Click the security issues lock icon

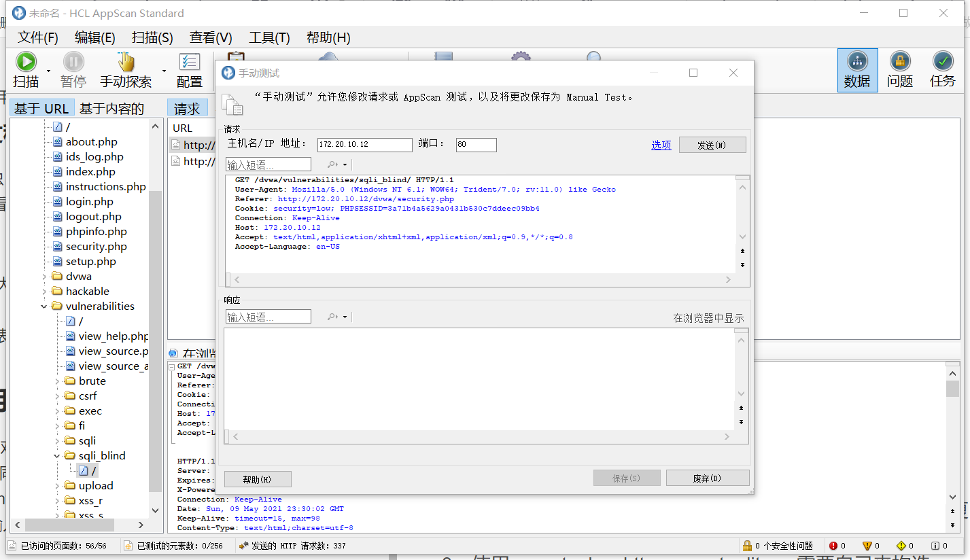(747, 546)
